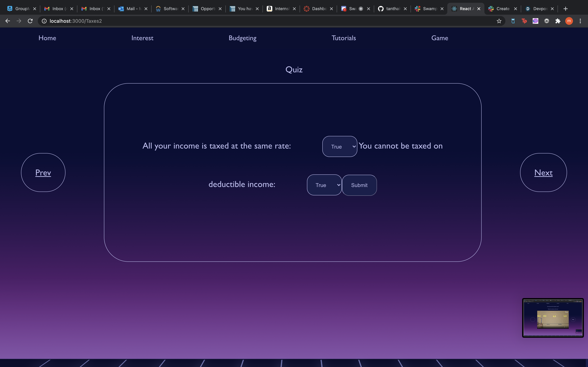Click the settings gear extension icon
588x367 pixels.
tap(547, 21)
